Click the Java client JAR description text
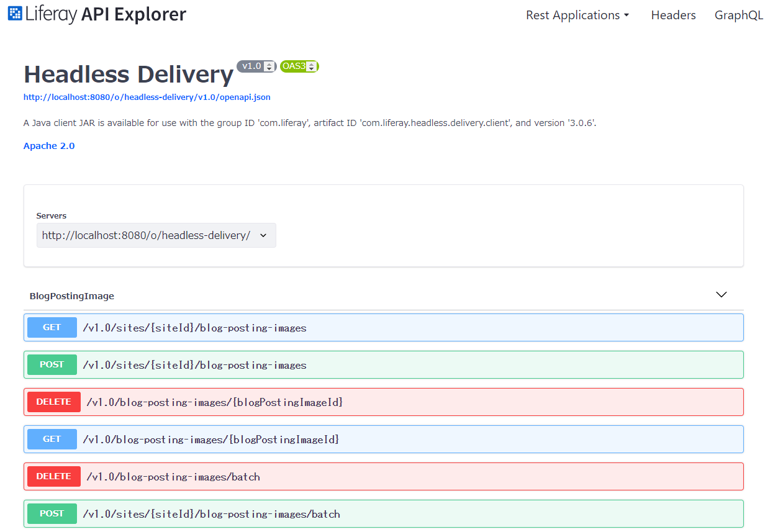The height and width of the screenshot is (532, 773). pos(310,123)
